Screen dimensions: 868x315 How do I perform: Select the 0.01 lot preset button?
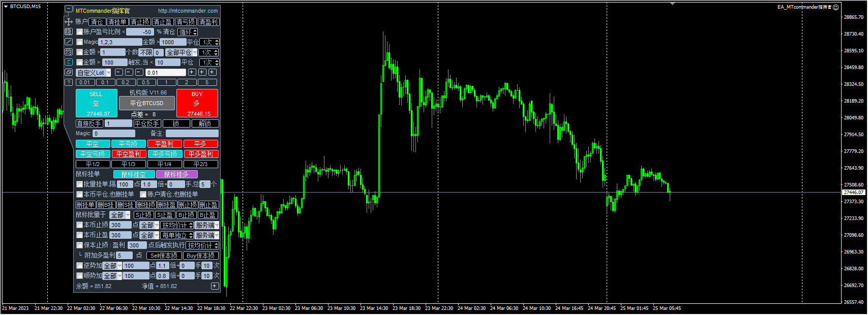[85, 82]
